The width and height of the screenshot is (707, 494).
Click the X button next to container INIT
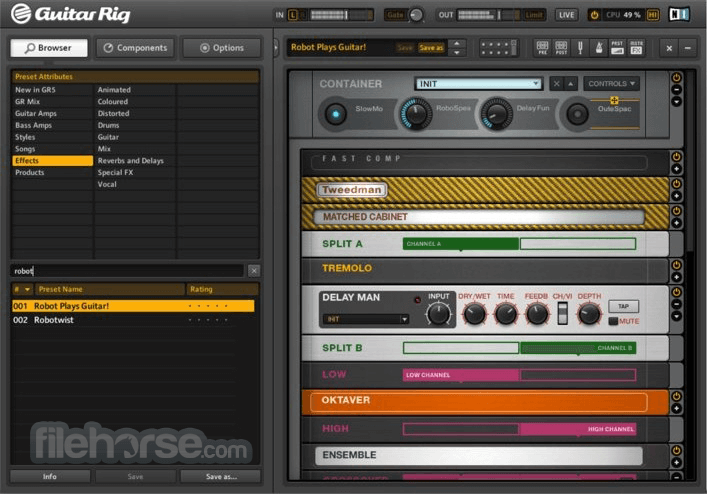556,84
